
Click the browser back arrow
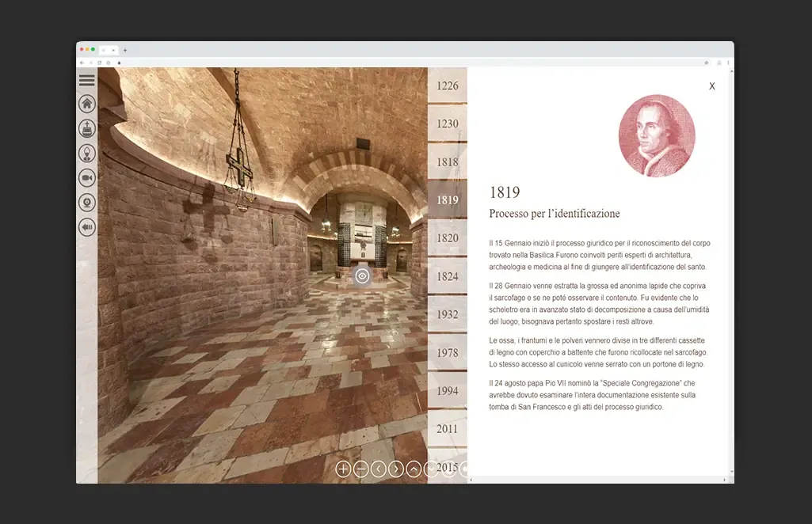[x=82, y=63]
